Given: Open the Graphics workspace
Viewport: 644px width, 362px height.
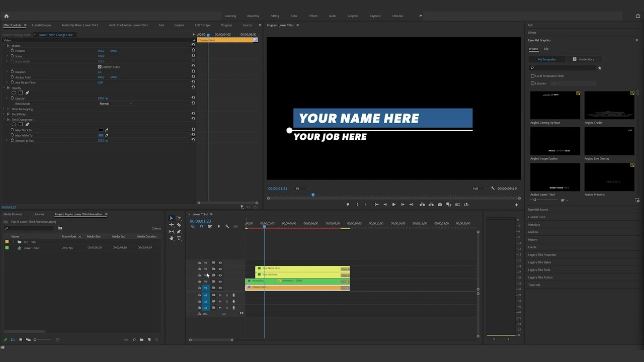Looking at the screenshot, I should pyautogui.click(x=353, y=16).
